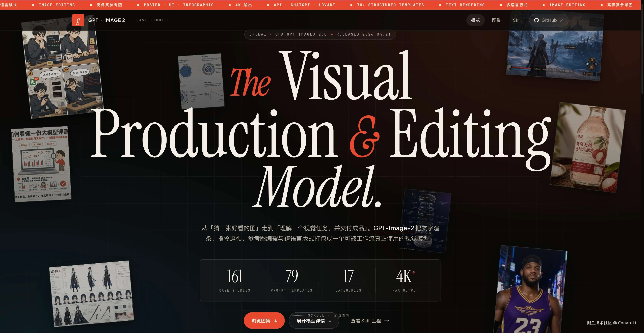644x333 pixels.
Task: Open the GPT-Image-2 hyperlink in the description
Action: [392, 228]
